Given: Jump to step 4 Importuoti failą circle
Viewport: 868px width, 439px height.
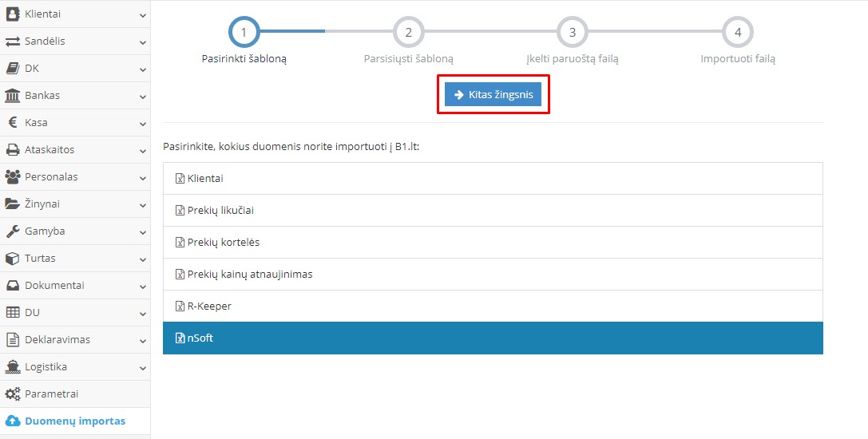Looking at the screenshot, I should pos(737,33).
